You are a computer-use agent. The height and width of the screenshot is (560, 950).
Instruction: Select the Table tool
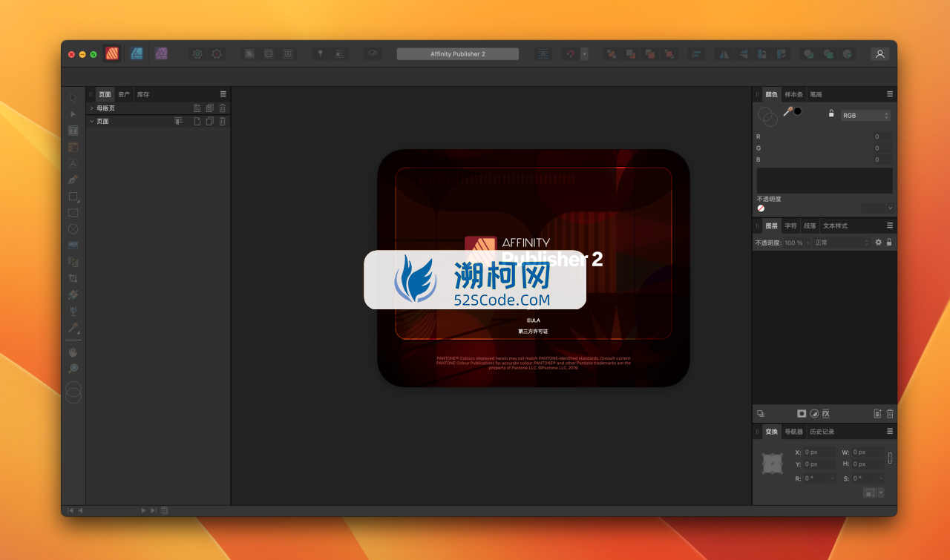click(73, 147)
